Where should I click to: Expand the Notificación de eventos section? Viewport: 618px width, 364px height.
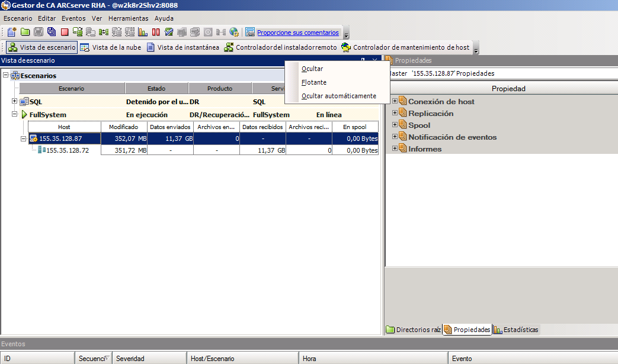click(x=394, y=137)
